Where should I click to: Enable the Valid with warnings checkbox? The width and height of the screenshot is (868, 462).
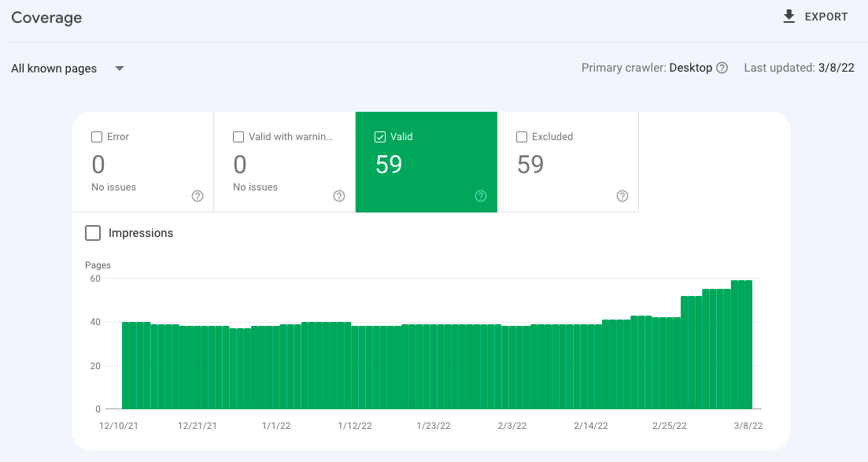pyautogui.click(x=238, y=137)
